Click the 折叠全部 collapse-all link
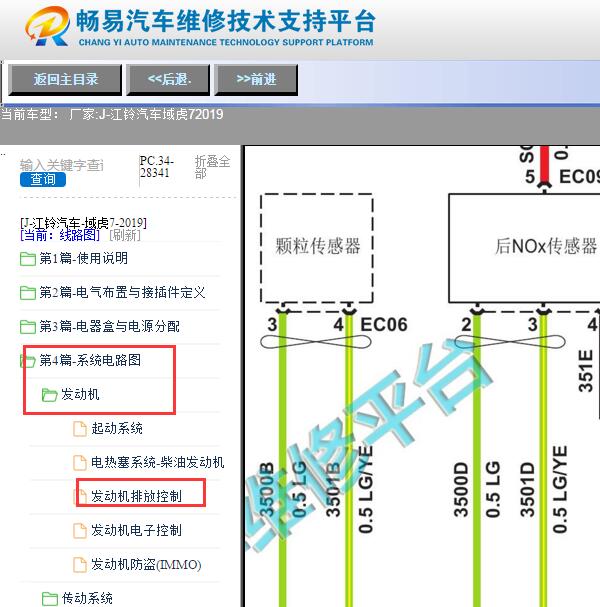 pyautogui.click(x=212, y=167)
